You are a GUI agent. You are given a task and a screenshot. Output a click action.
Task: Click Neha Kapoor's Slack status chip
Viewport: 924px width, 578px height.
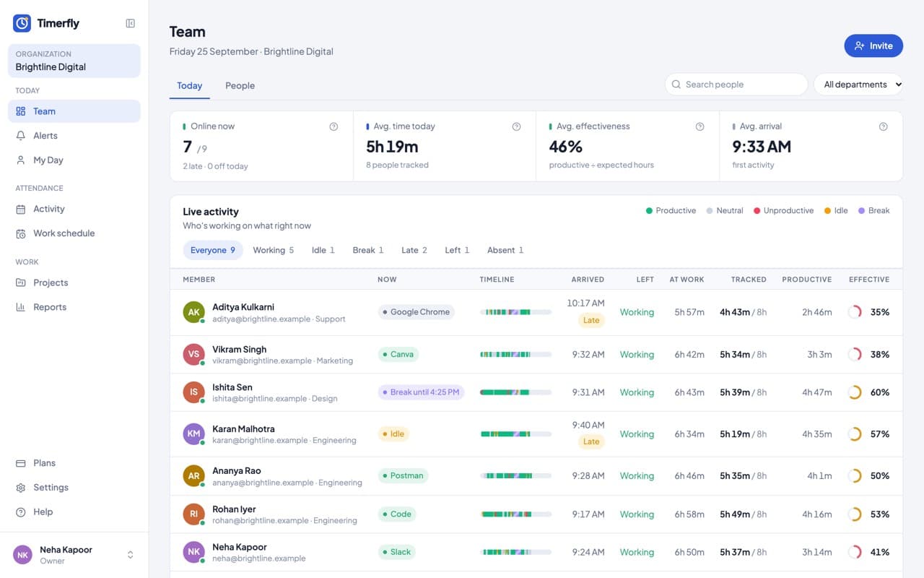[397, 552]
